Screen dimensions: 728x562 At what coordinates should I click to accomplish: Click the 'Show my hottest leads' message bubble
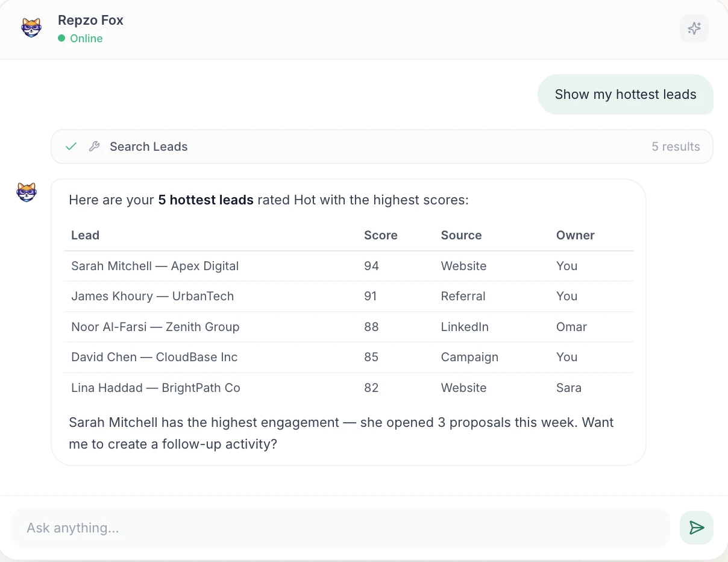(626, 94)
